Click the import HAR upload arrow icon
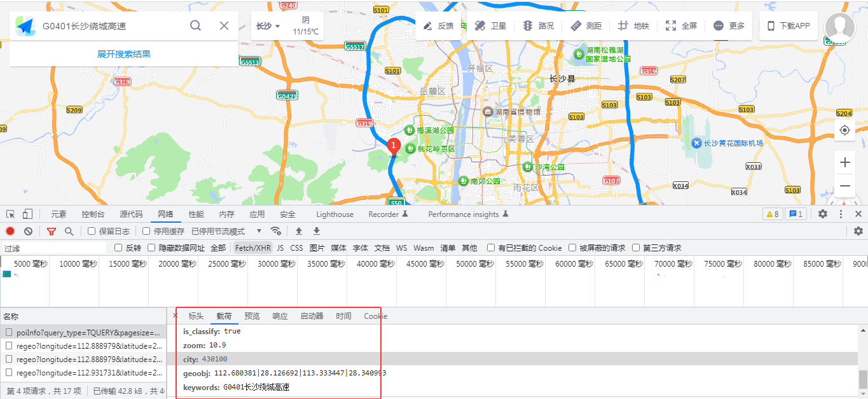The height and width of the screenshot is (399, 868). tap(299, 231)
